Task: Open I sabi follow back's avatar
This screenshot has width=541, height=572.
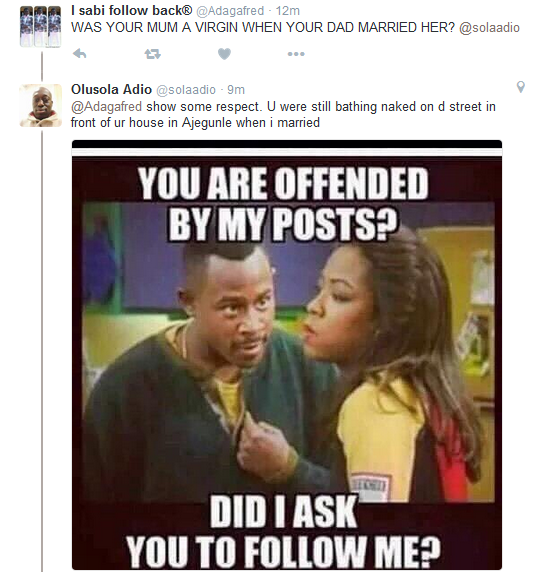Action: pyautogui.click(x=40, y=27)
